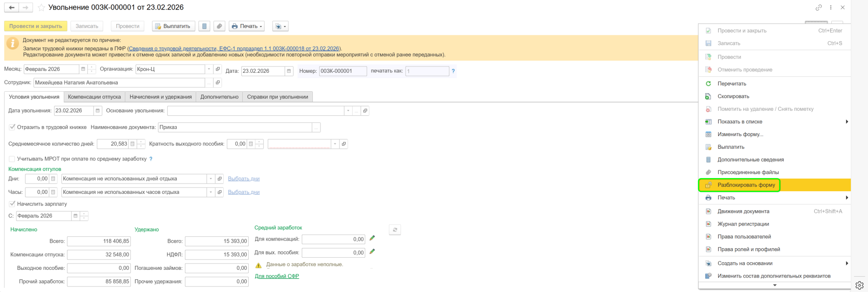Open 'Для пособий СФР' link
This screenshot has height=292, width=868.
[x=277, y=276]
